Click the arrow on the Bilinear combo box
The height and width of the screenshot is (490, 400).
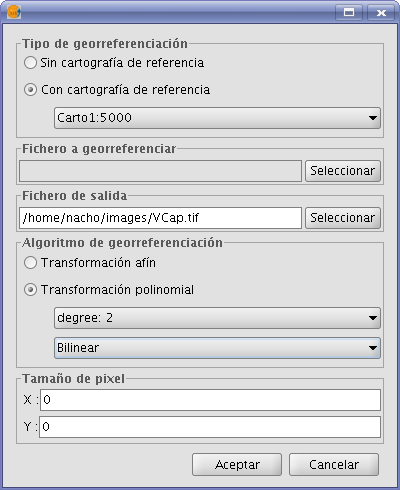pos(373,348)
